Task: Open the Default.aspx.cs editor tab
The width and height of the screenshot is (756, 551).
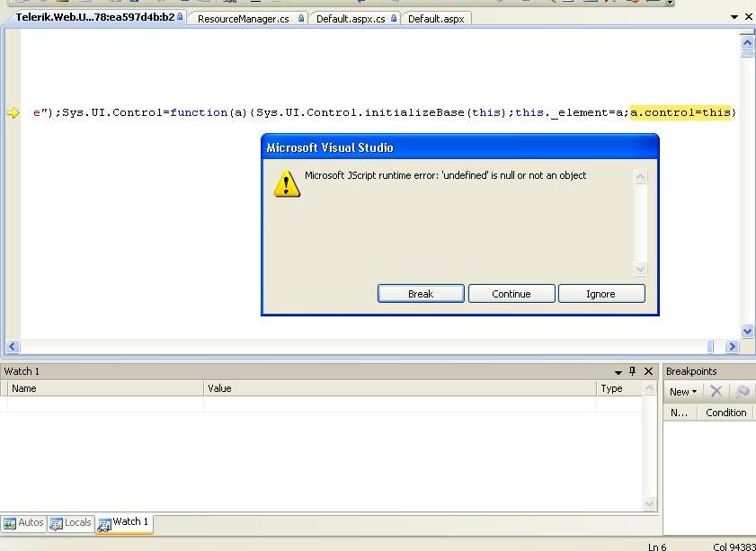Action: click(x=354, y=19)
